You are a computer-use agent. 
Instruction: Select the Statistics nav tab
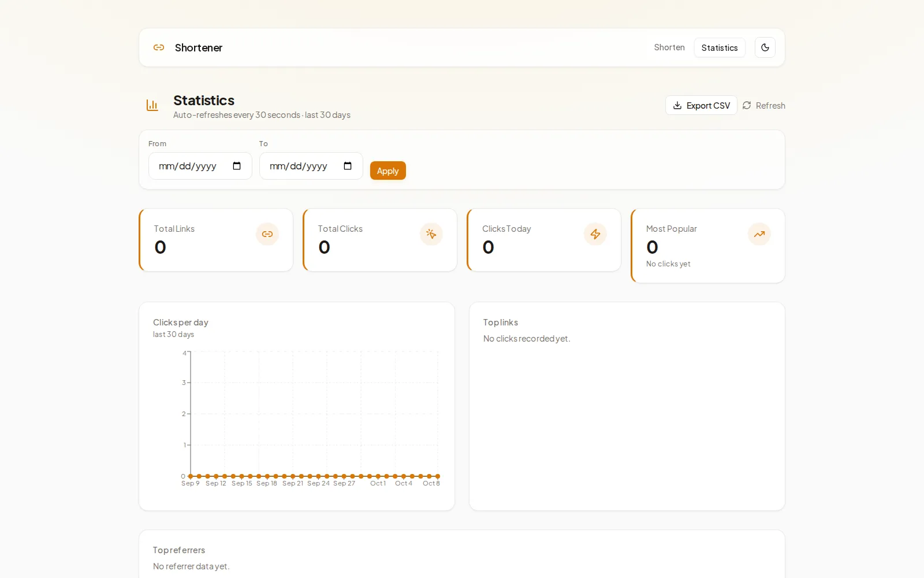click(720, 47)
